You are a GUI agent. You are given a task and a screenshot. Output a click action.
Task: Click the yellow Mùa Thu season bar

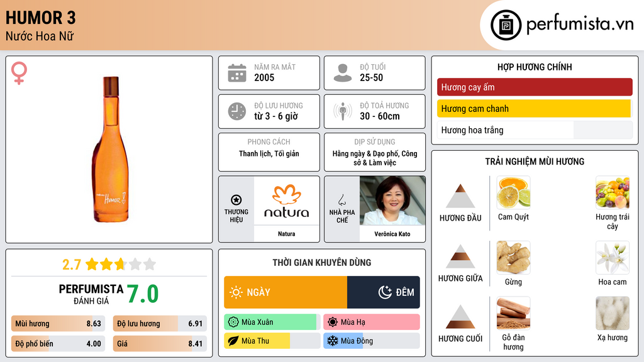coord(272,341)
